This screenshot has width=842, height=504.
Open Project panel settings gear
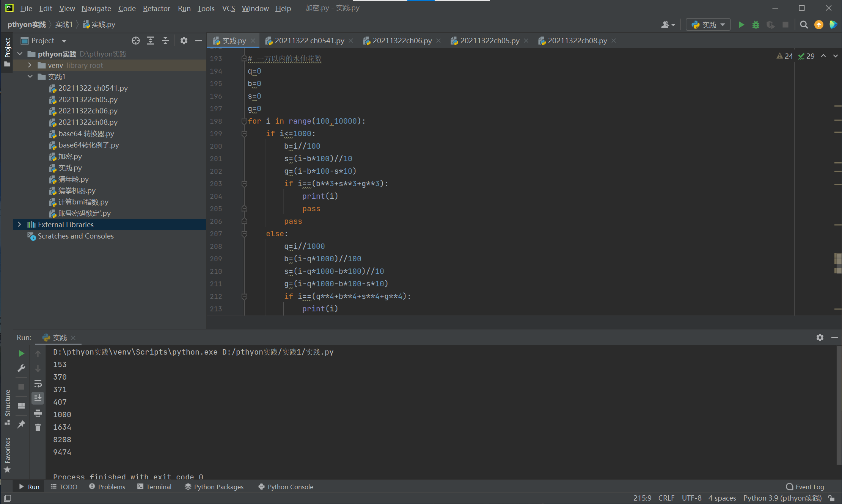coord(184,41)
